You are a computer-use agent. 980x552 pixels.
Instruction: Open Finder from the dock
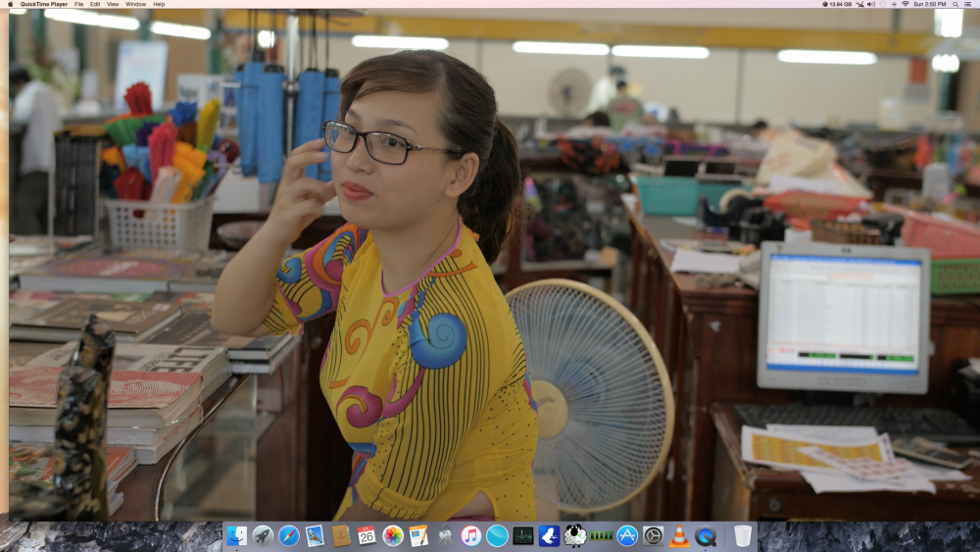click(x=237, y=535)
